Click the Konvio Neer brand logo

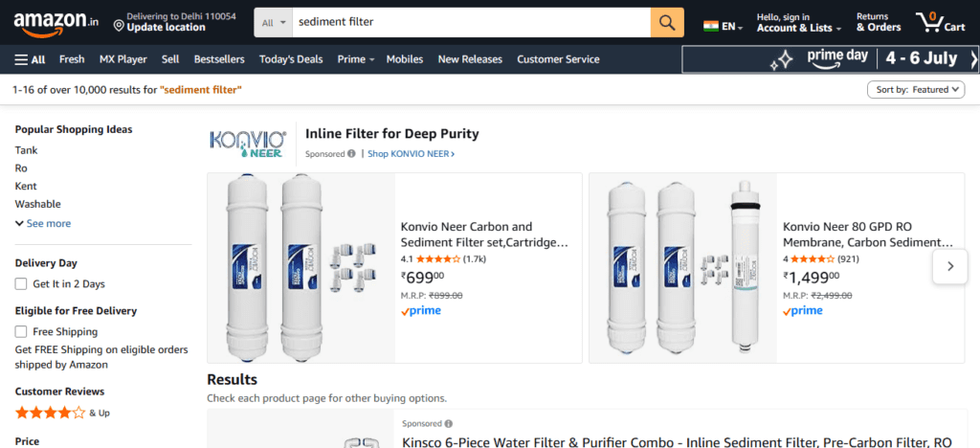[248, 144]
